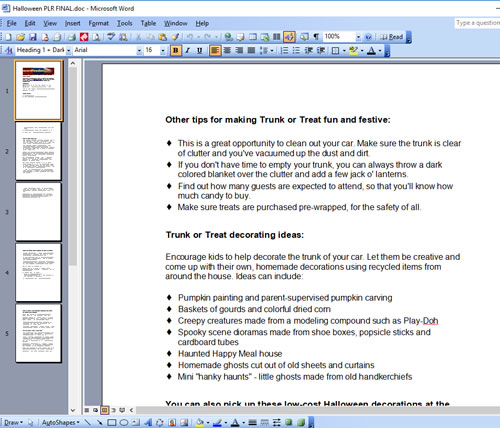Toggle Underline formatting
Screen dimensions: 500x428
point(200,51)
